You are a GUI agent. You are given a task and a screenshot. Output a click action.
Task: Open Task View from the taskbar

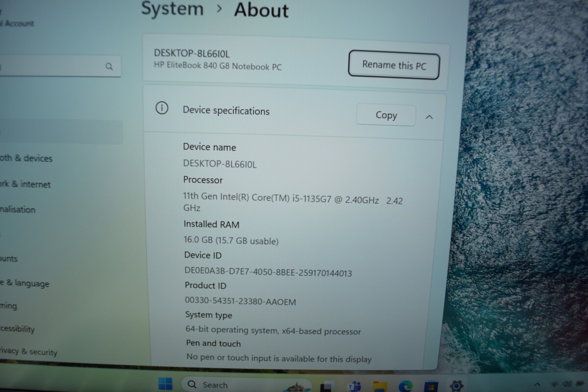pyautogui.click(x=327, y=386)
